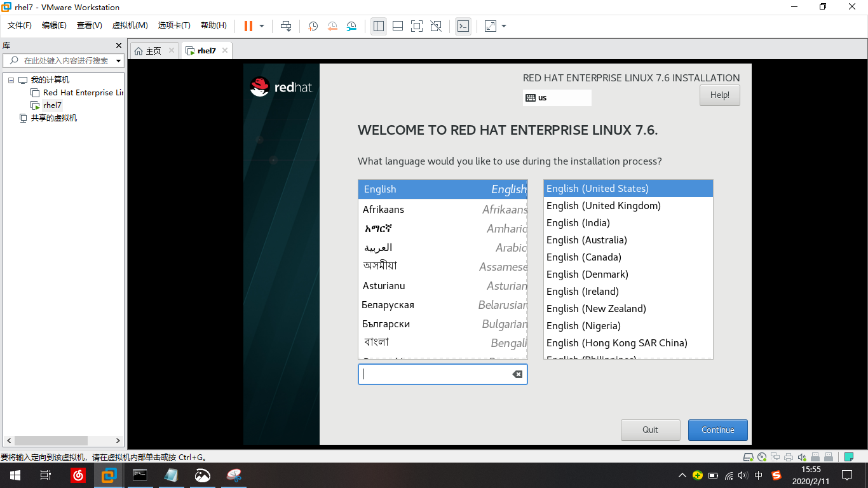Open the 查看(V) menu
Viewport: 868px width, 488px height.
click(x=90, y=25)
